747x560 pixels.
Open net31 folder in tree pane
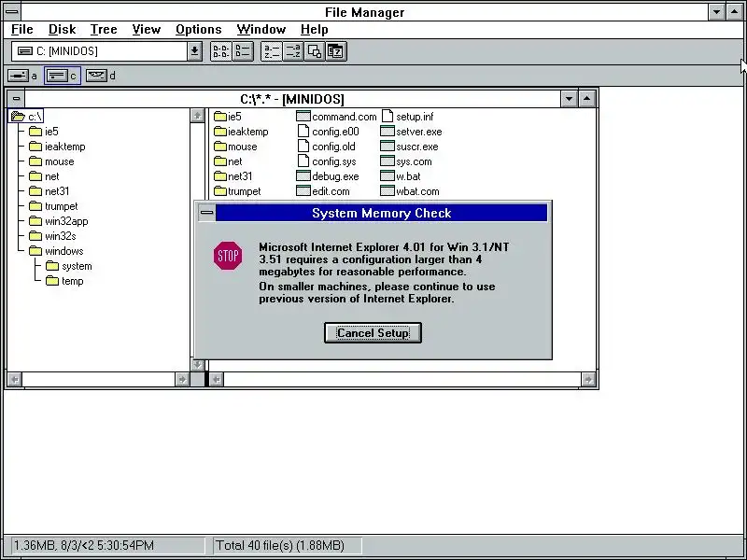coord(49,191)
